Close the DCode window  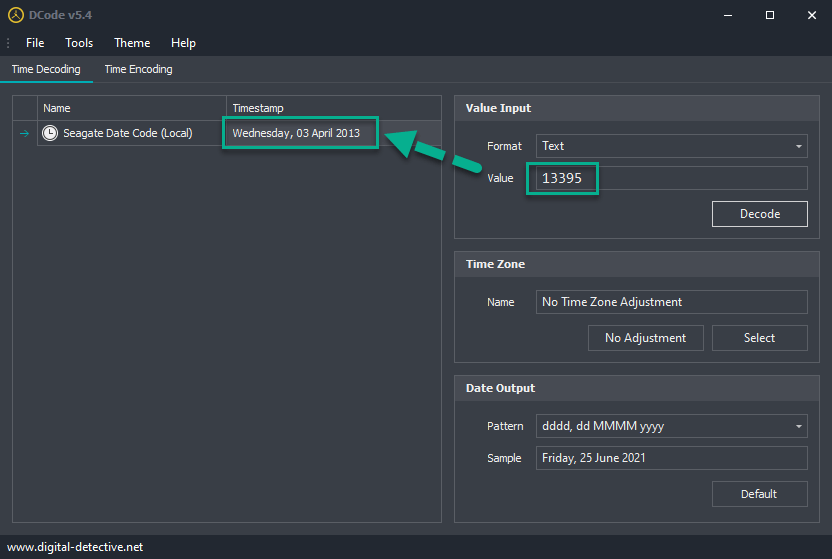pos(812,15)
